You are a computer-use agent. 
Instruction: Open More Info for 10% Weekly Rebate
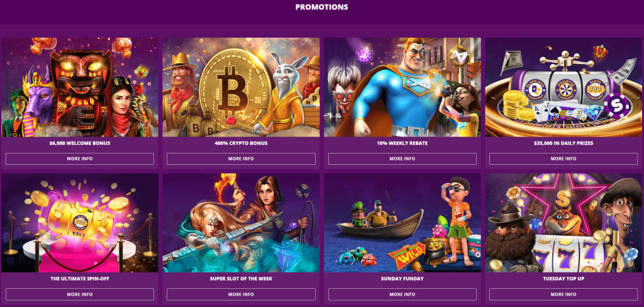[x=402, y=159]
